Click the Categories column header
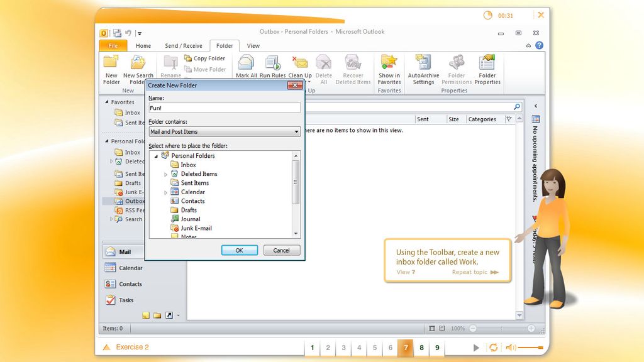 click(482, 119)
